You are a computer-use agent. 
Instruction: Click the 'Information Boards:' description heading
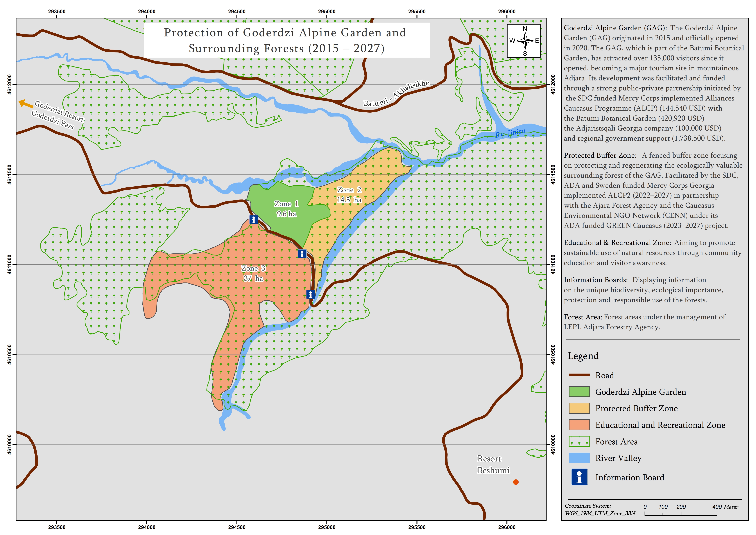pos(596,280)
